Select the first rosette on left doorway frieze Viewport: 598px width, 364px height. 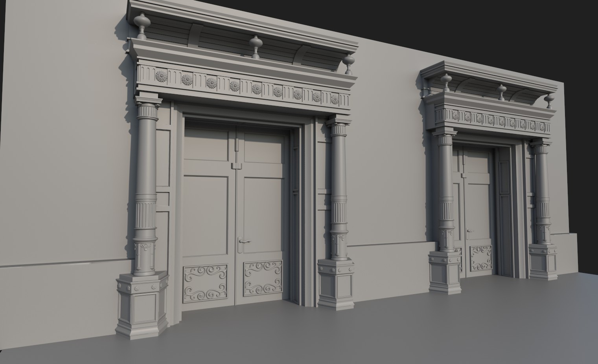(x=161, y=76)
